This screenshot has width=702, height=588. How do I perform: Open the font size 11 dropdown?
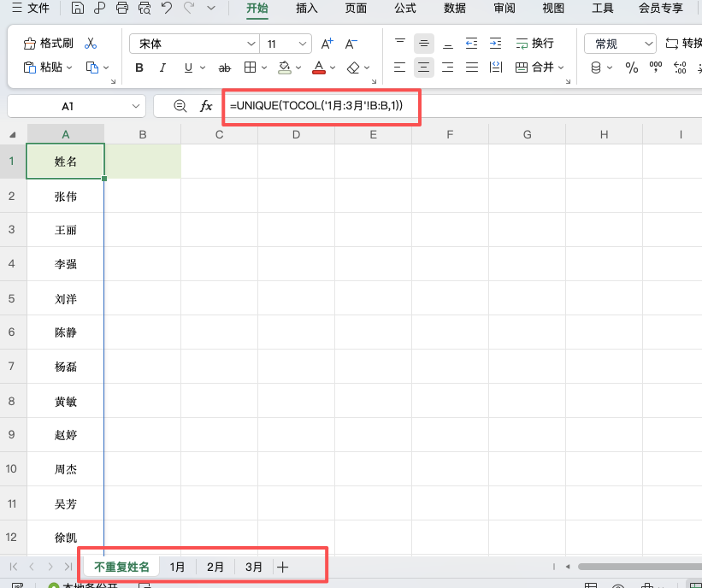303,44
